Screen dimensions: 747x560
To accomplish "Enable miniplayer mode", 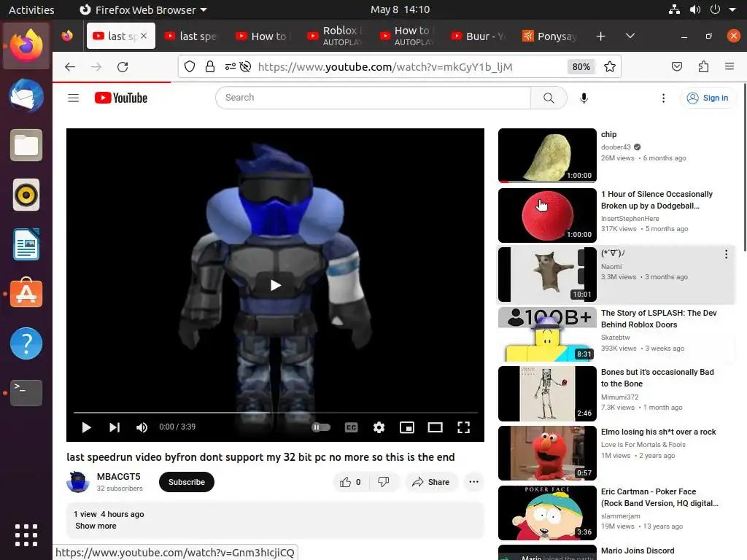I will tap(407, 427).
